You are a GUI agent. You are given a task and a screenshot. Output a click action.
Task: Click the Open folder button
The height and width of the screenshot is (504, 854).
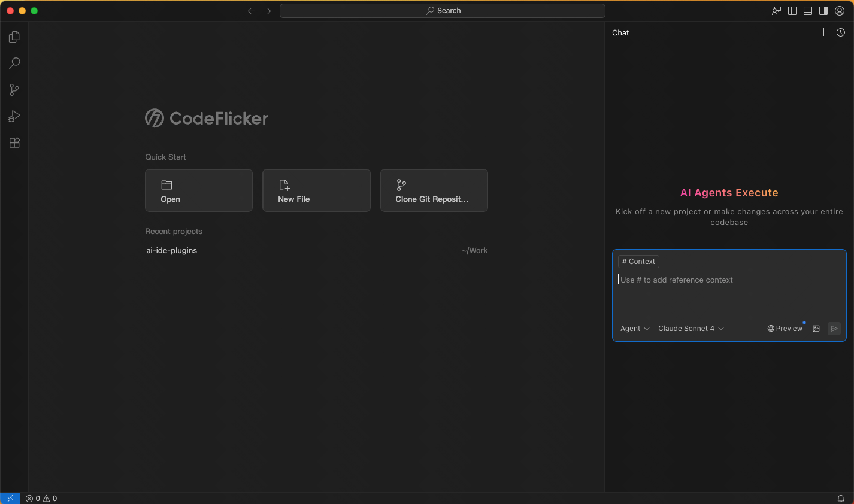click(x=199, y=190)
